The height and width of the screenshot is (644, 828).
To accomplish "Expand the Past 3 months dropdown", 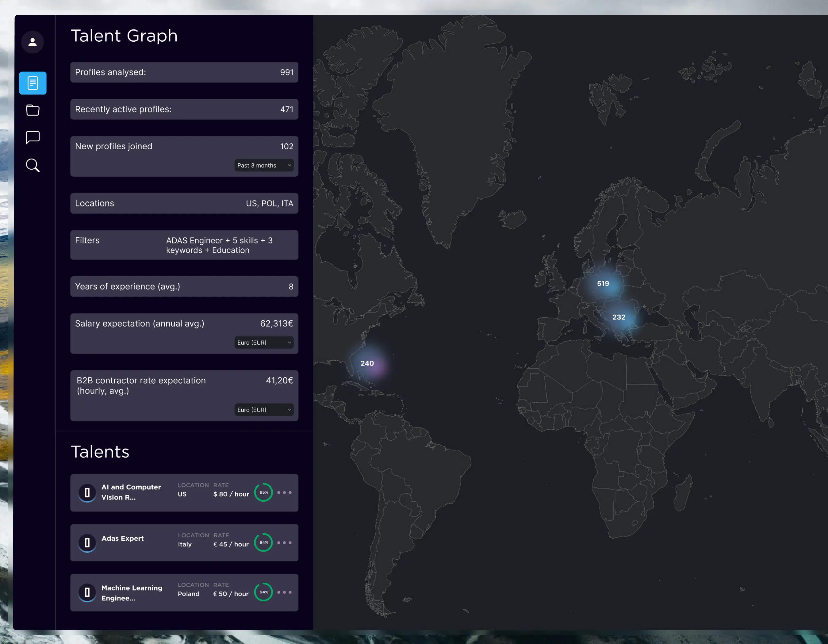I will [x=264, y=165].
